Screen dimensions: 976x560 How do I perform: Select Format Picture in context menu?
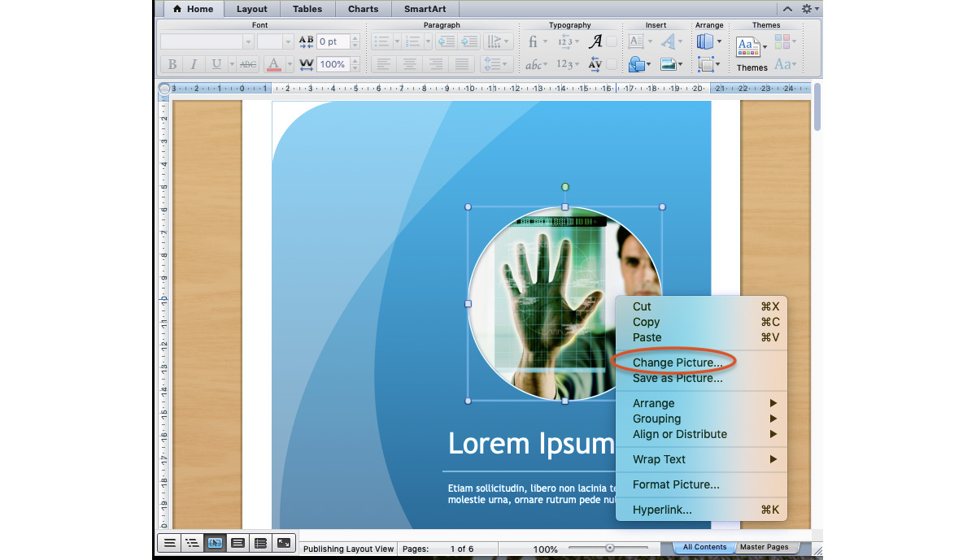676,484
